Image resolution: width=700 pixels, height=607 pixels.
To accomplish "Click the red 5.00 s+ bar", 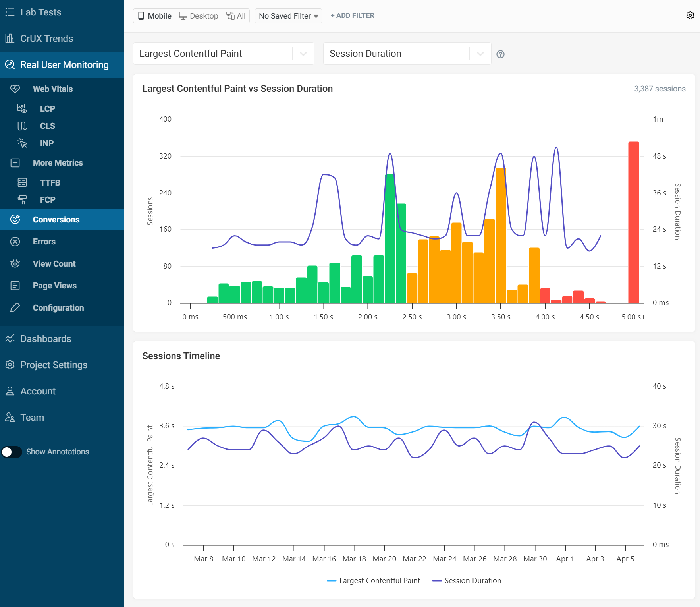I will tap(633, 222).
